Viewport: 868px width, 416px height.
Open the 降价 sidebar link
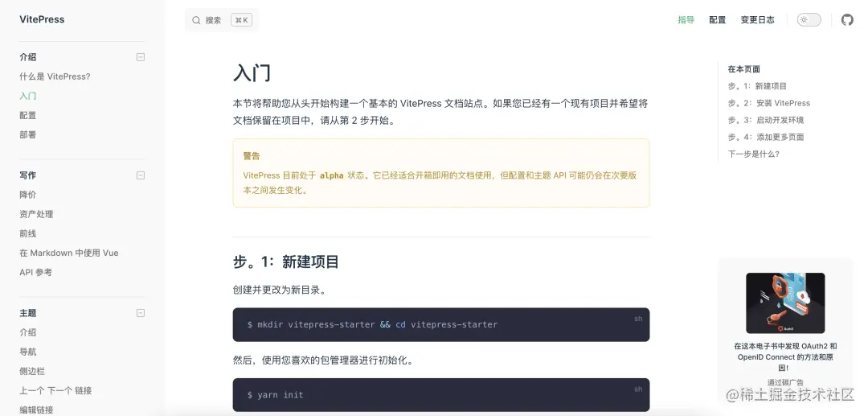pyautogui.click(x=27, y=195)
